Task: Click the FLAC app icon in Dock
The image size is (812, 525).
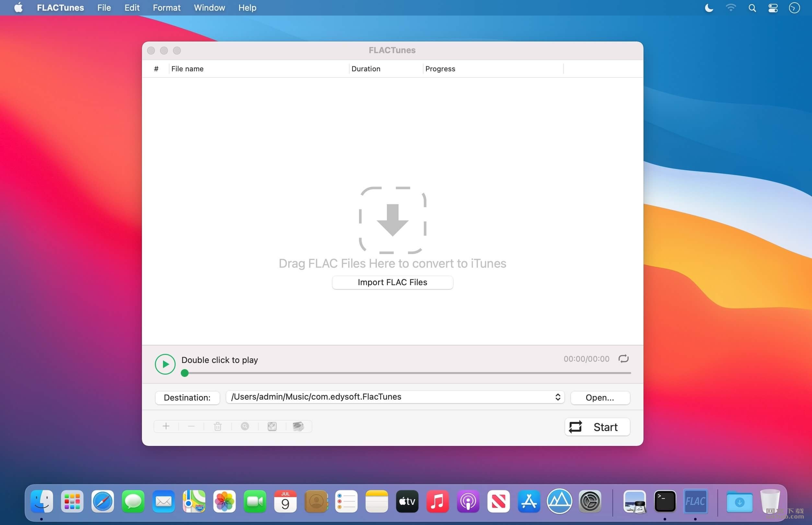Action: [x=695, y=501]
